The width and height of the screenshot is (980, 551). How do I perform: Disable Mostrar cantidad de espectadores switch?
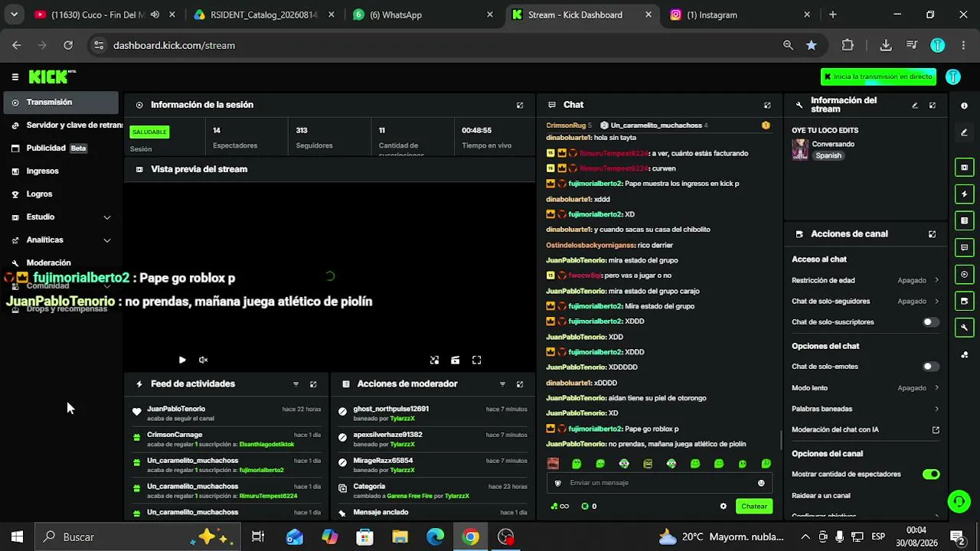pos(930,474)
